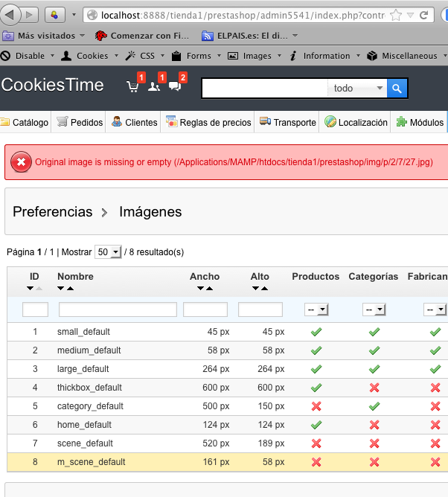Open the Clientes menu tab
The image size is (448, 497).
[x=134, y=122]
